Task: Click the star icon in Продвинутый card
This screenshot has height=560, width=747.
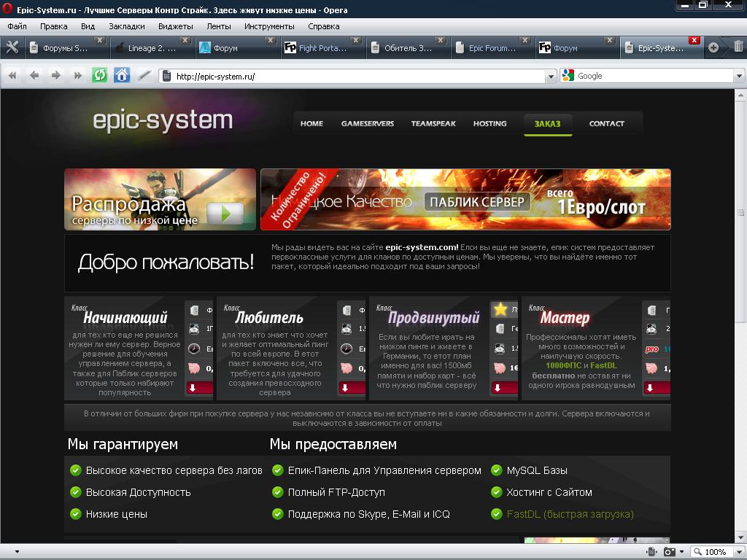Action: pyautogui.click(x=500, y=309)
